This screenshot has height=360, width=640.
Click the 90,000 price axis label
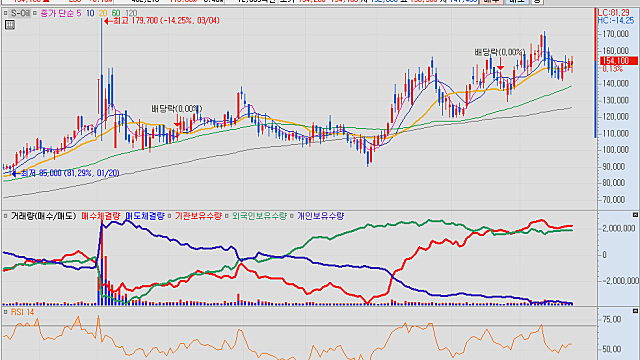(614, 167)
